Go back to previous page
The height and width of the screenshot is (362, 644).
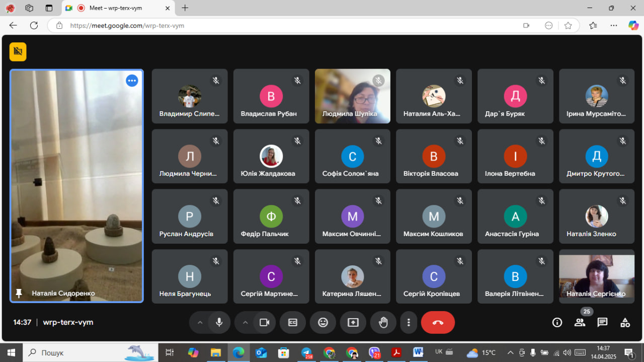point(13,25)
